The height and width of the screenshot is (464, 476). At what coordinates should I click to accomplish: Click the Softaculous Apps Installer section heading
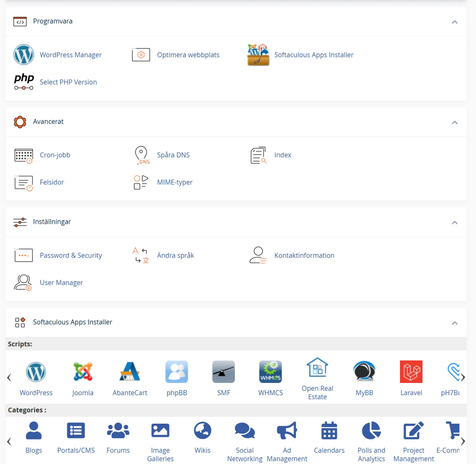point(72,322)
